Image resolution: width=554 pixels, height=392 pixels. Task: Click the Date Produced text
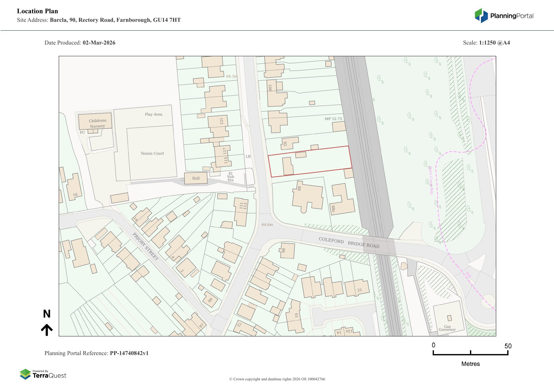point(80,43)
